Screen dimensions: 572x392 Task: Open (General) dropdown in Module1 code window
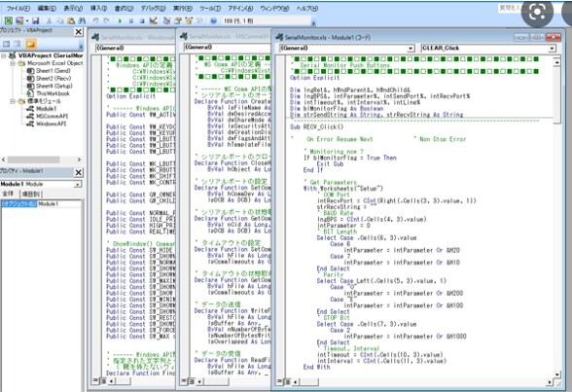pos(411,48)
